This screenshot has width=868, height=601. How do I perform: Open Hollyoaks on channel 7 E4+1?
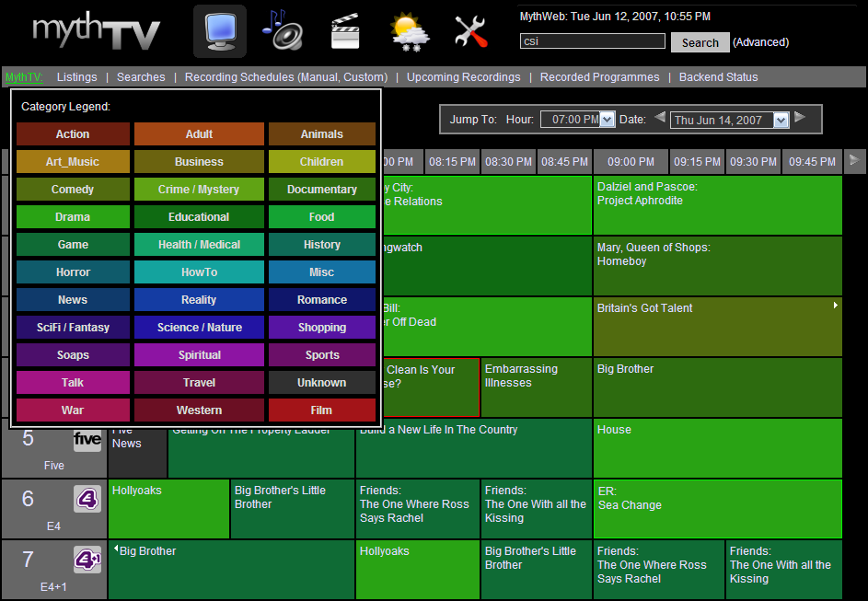pos(418,570)
